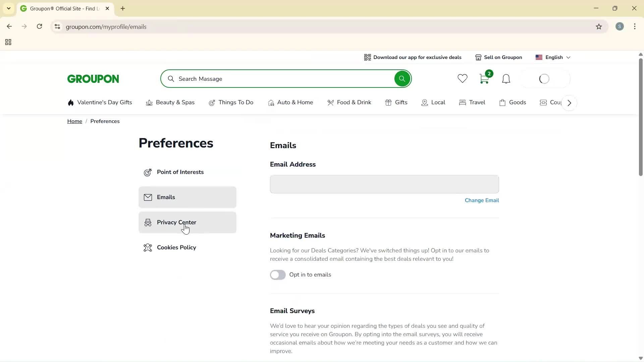The height and width of the screenshot is (362, 644).
Task: Expand more categories with the right chevron
Action: [569, 103]
